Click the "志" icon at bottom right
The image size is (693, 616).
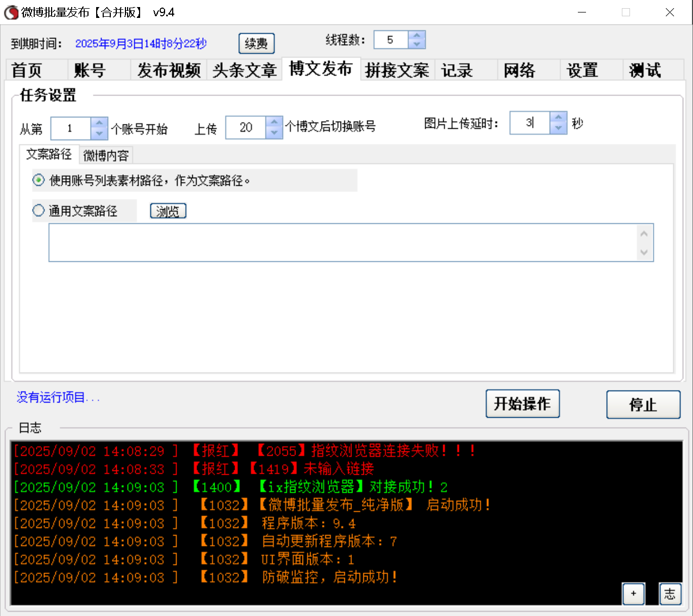[x=670, y=594]
